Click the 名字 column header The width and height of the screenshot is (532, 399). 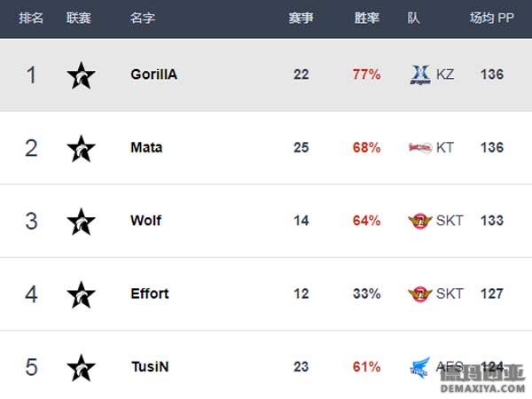point(143,18)
